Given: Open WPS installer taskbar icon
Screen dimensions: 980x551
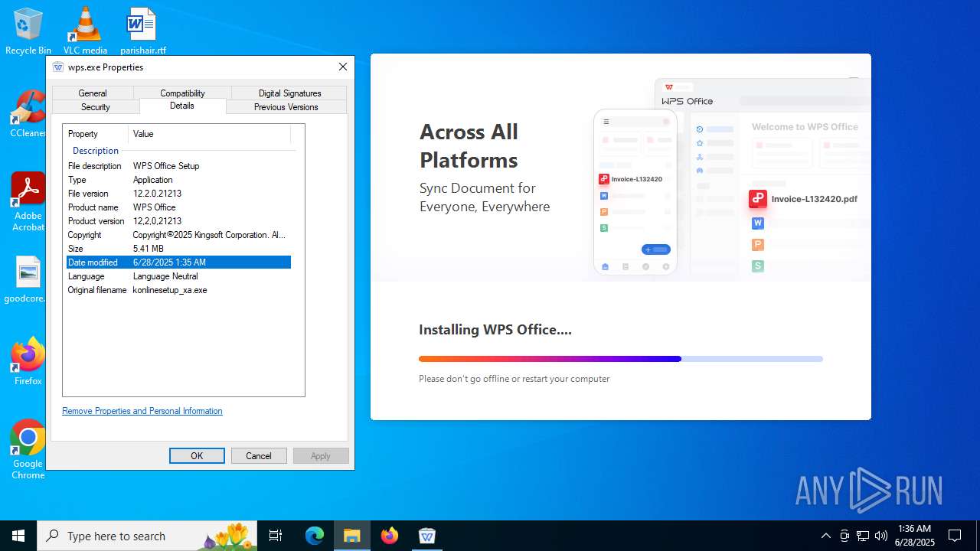Looking at the screenshot, I should point(427,536).
